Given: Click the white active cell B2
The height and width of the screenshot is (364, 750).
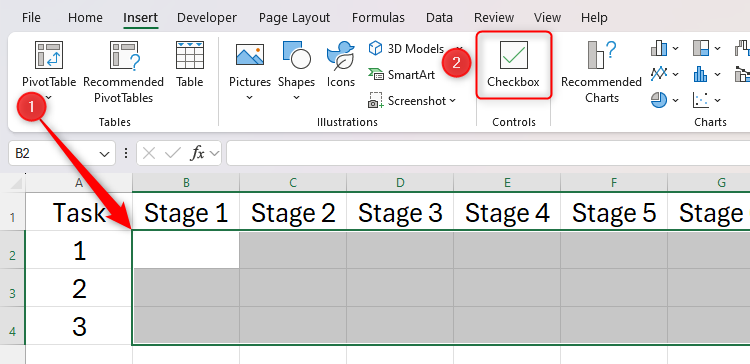Looking at the screenshot, I should pyautogui.click(x=186, y=250).
